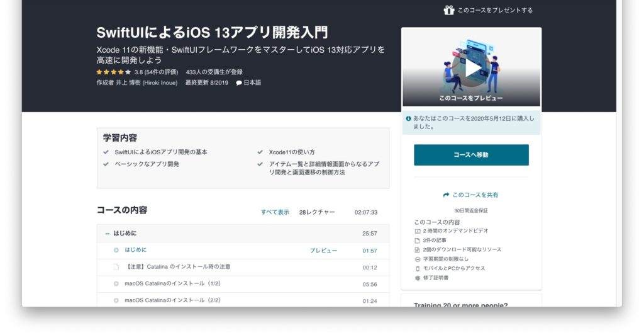
Task: Click checkmark beside ベーシックなアプリ開発
Action: click(106, 164)
